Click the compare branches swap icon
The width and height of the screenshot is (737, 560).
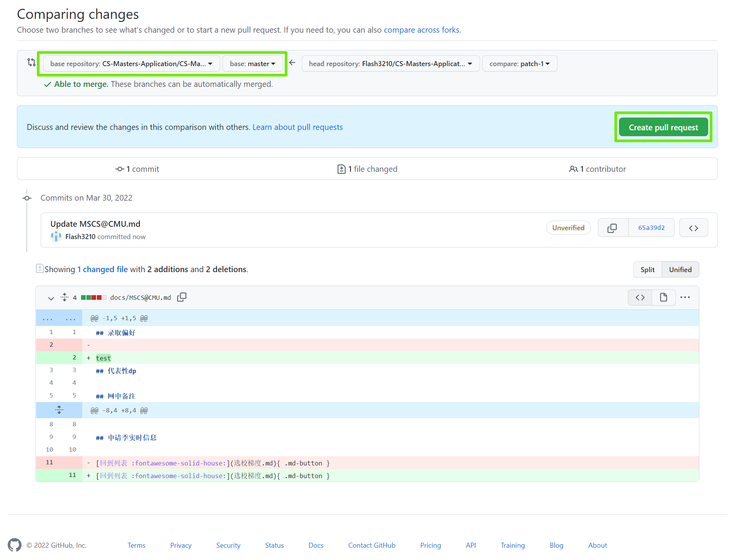[32, 62]
